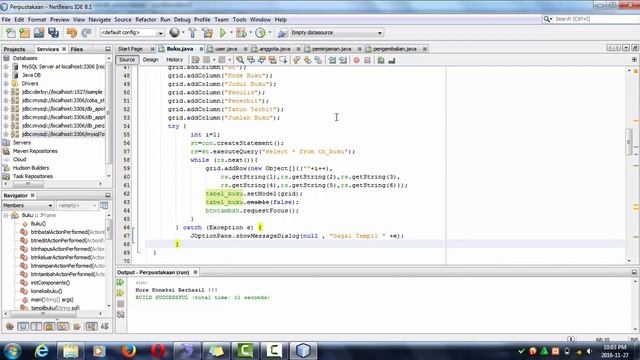Toggle the javadoc window icon beside Navigator filter
This screenshot has width=640, height=360.
click(x=104, y=205)
